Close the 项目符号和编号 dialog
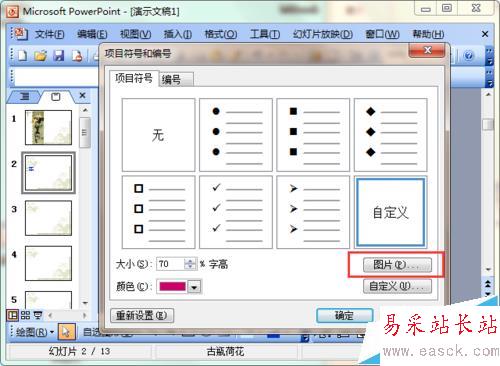The height and width of the screenshot is (366, 500). click(427, 50)
